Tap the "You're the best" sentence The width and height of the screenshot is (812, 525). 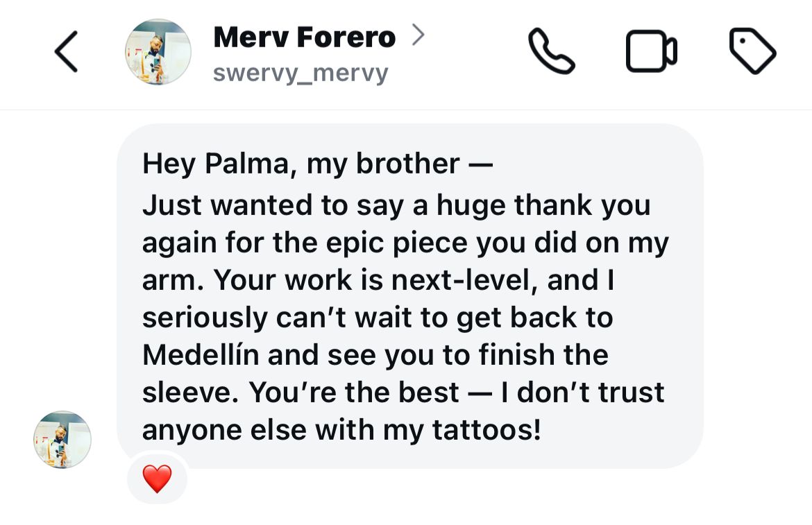[x=354, y=393]
